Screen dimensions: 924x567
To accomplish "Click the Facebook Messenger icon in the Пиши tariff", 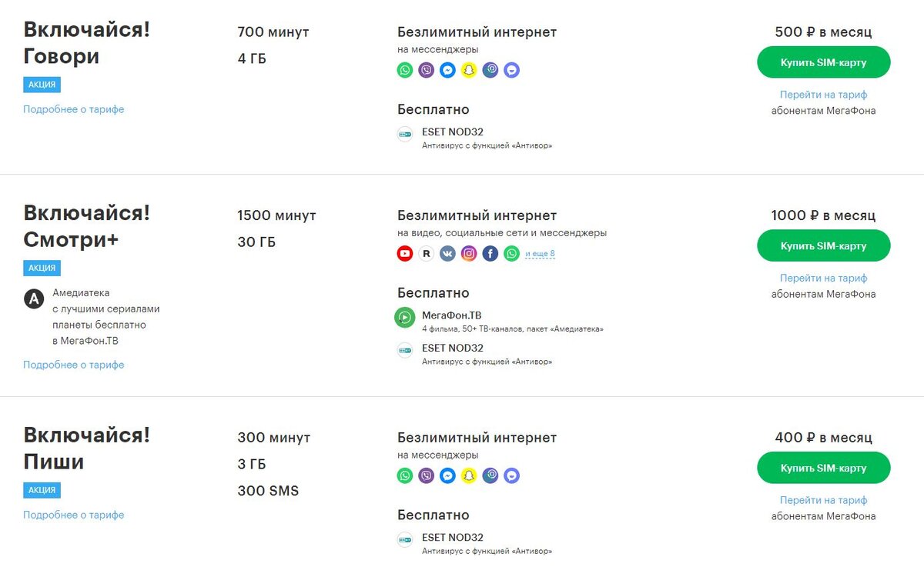I will 447,476.
